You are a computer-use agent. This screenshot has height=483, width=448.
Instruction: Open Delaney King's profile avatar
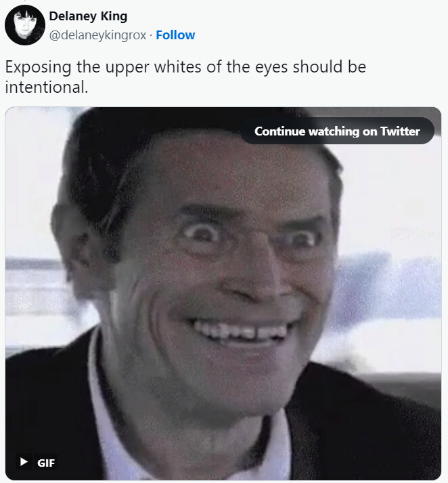click(x=25, y=25)
